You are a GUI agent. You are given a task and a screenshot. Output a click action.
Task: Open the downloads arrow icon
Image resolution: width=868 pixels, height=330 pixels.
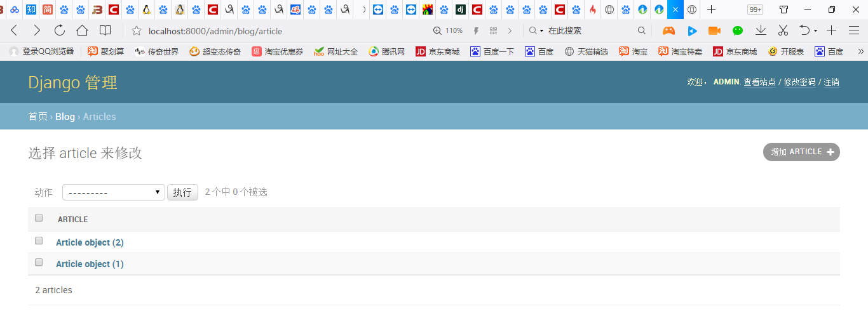[761, 30]
